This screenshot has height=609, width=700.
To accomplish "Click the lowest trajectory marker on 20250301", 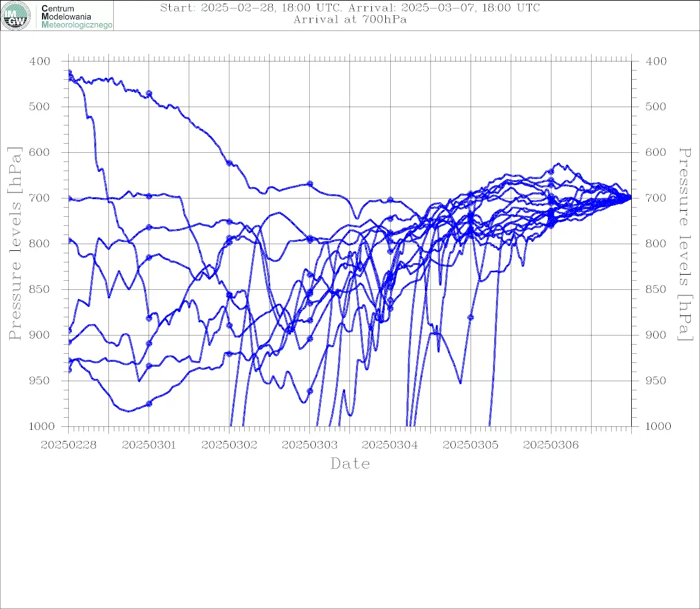I will (149, 404).
